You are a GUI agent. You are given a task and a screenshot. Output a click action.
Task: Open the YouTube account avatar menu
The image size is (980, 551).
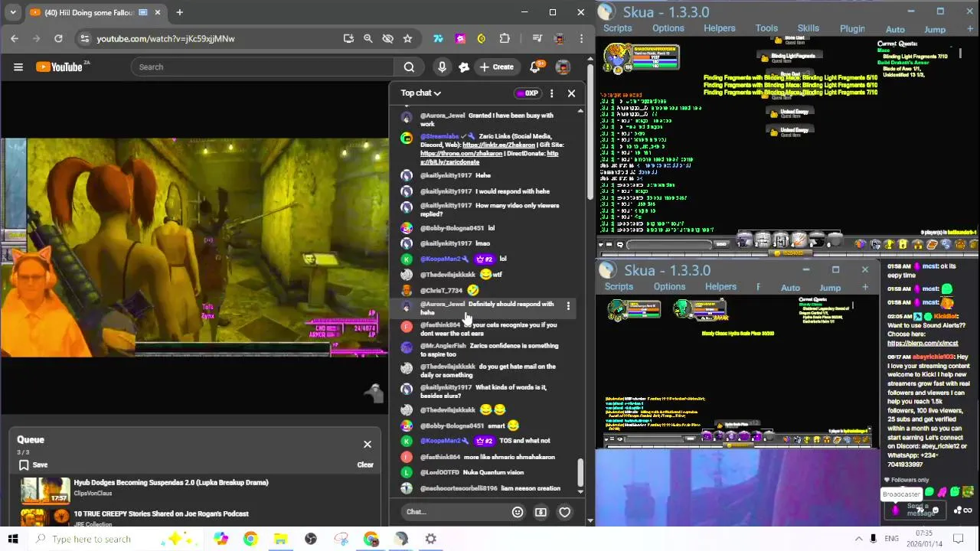[563, 67]
